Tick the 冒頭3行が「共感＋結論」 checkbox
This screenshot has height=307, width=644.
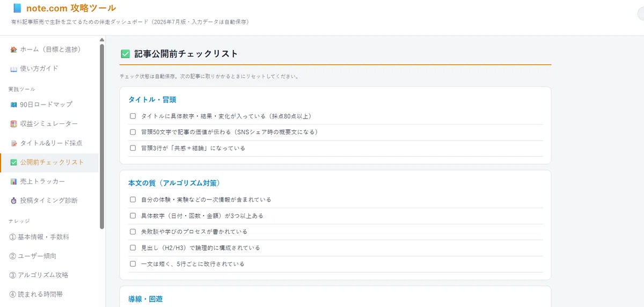[x=133, y=148]
